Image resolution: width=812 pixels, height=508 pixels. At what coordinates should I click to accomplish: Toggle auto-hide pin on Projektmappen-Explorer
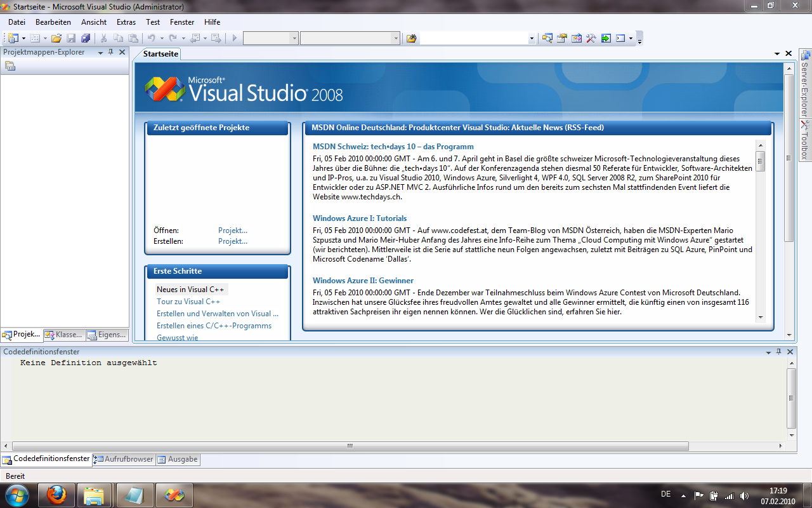coord(111,52)
